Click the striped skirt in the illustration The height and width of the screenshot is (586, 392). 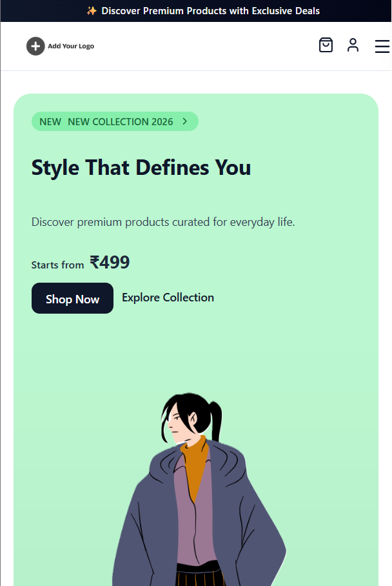pyautogui.click(x=200, y=575)
